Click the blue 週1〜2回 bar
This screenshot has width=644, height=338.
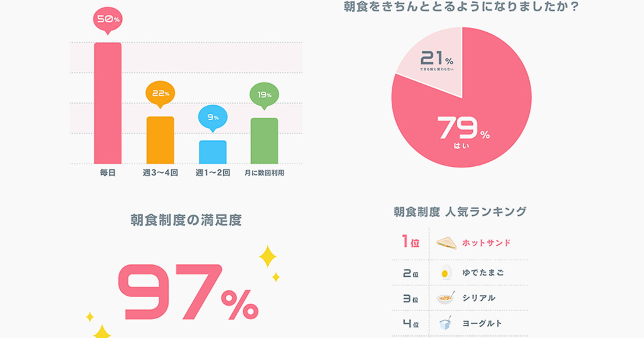pyautogui.click(x=213, y=152)
